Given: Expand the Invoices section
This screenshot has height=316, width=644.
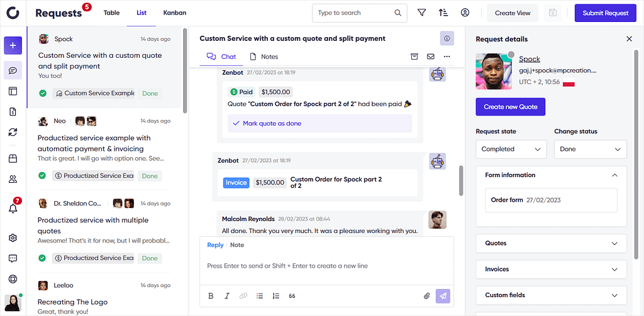Looking at the screenshot, I should (x=551, y=270).
